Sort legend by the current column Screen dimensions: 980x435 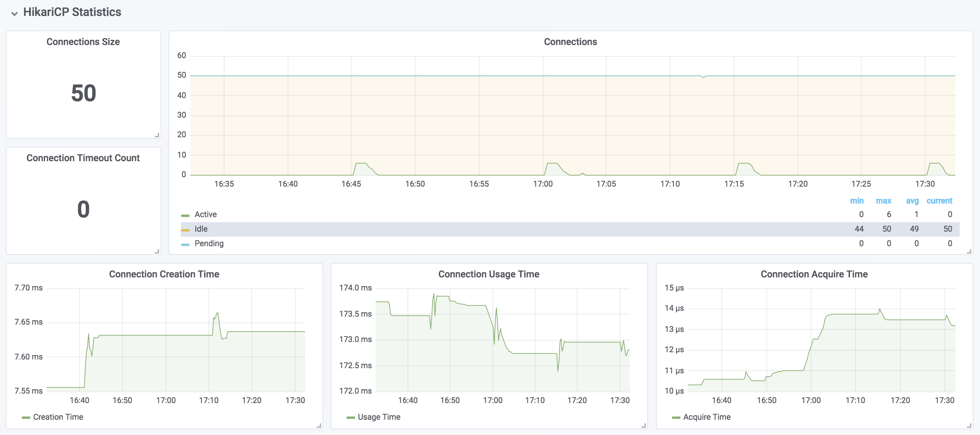point(939,201)
